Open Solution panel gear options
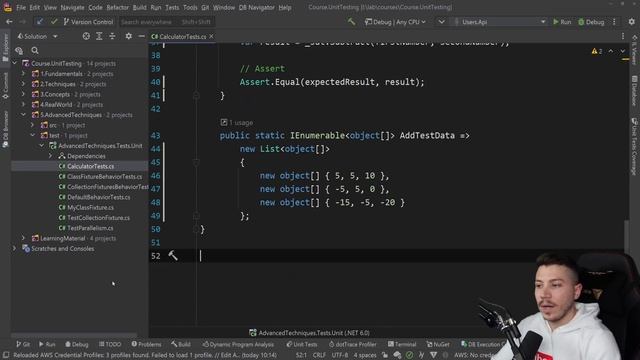 tap(129, 36)
